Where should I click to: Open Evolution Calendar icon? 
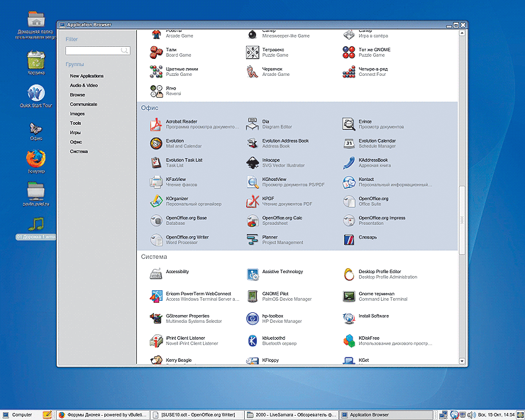348,143
